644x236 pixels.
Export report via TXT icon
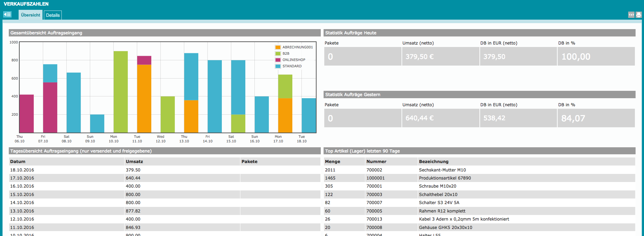point(631,15)
